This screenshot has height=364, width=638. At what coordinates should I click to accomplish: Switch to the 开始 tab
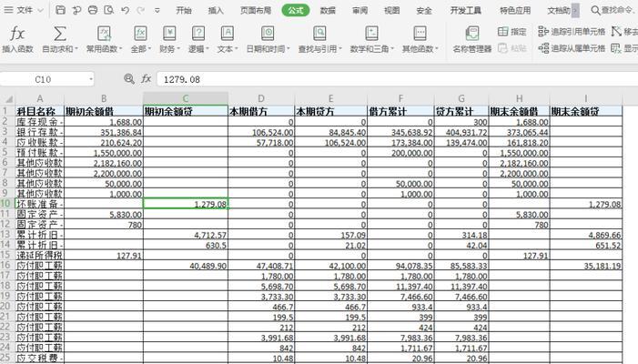184,11
